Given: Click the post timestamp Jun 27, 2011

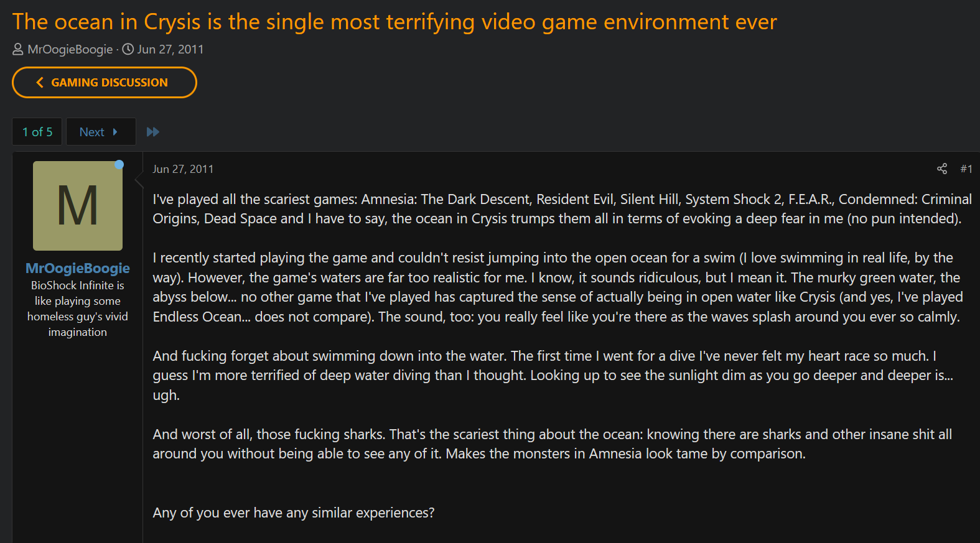Looking at the screenshot, I should pos(183,169).
